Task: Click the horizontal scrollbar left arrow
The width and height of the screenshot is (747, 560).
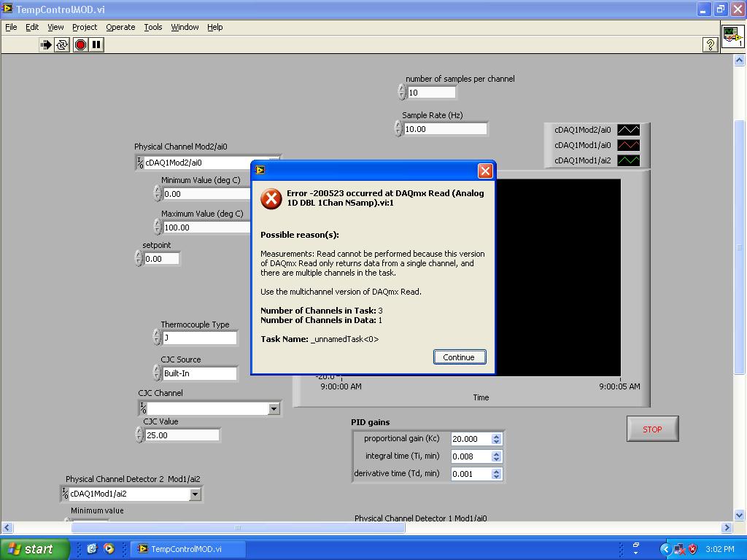Action: pos(7,527)
